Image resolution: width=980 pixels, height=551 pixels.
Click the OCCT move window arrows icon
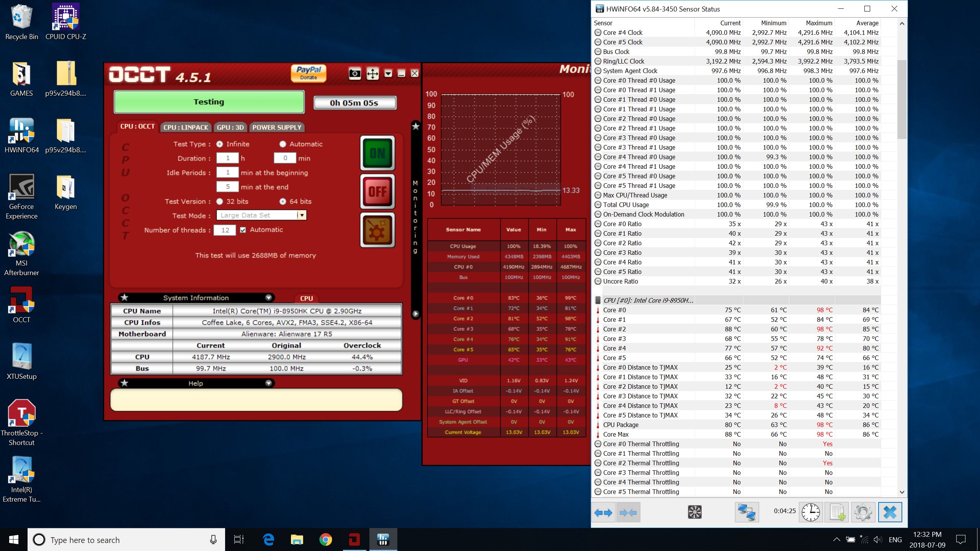tap(372, 73)
